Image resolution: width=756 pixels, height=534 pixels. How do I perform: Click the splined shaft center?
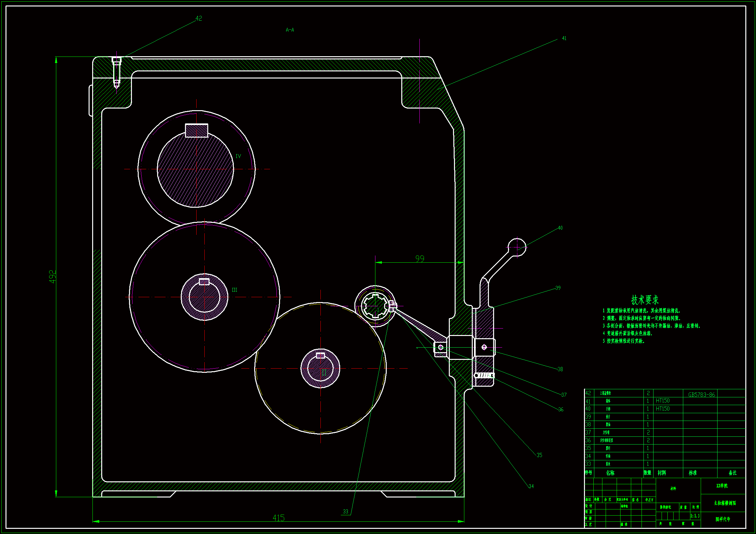(375, 306)
